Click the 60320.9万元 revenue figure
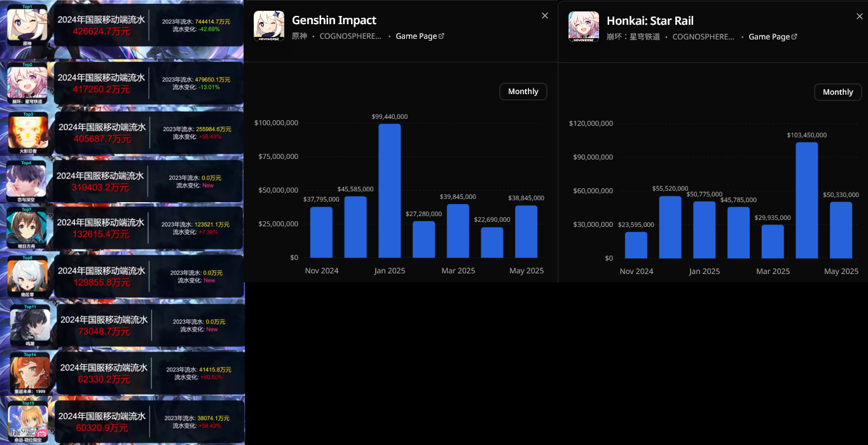 point(102,428)
